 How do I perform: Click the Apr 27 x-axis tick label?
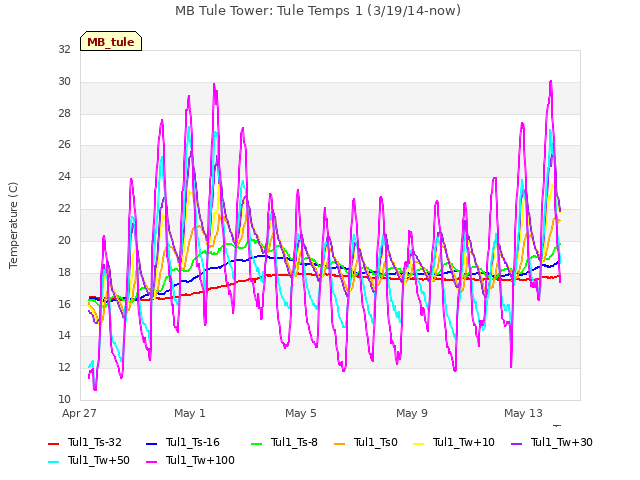point(79,413)
